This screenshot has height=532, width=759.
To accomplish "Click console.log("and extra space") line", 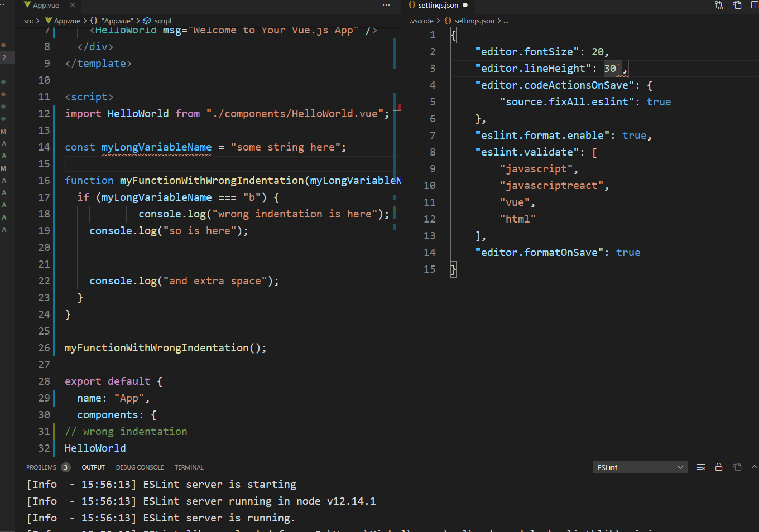I will (184, 281).
